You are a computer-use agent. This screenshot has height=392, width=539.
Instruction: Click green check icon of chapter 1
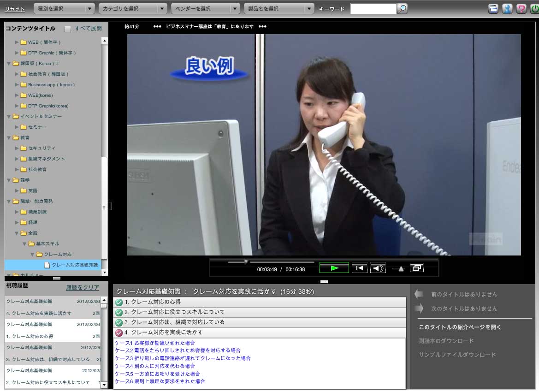pos(119,302)
